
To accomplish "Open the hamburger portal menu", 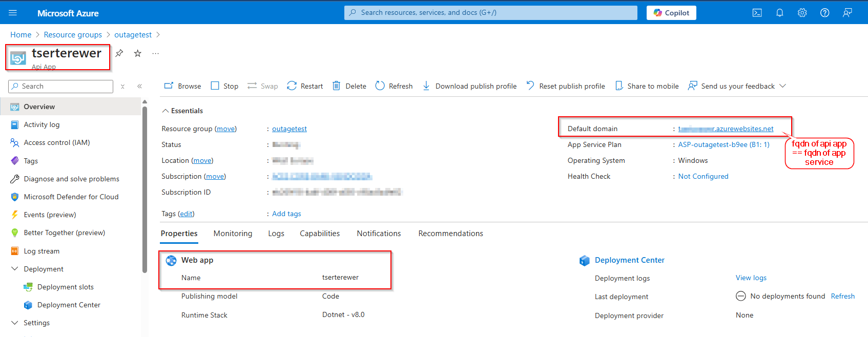I will (13, 13).
